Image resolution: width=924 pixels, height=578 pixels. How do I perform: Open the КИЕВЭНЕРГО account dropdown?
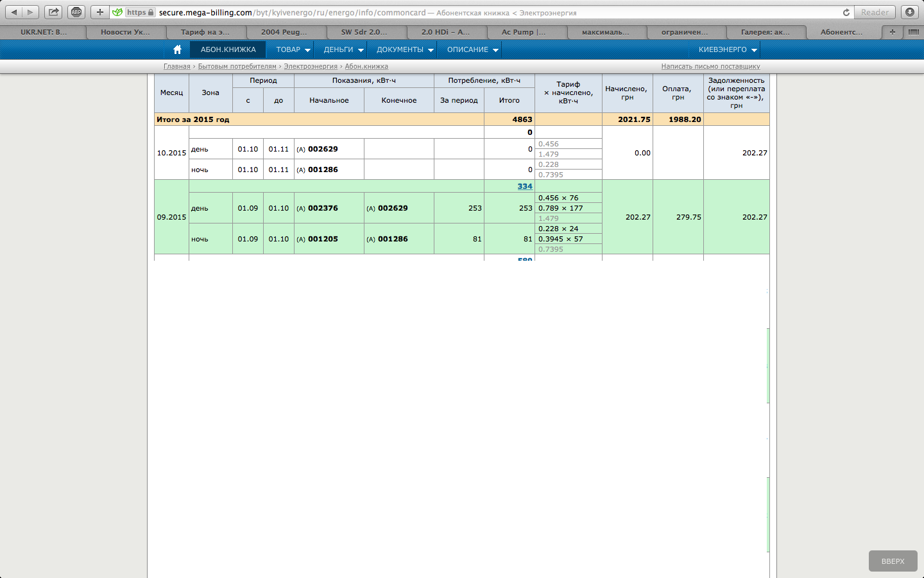point(728,49)
